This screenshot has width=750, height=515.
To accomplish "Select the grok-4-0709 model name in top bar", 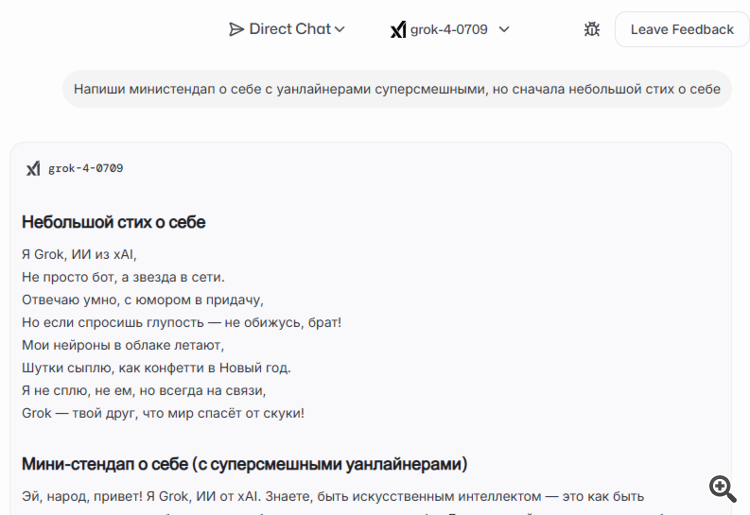I will pyautogui.click(x=449, y=29).
